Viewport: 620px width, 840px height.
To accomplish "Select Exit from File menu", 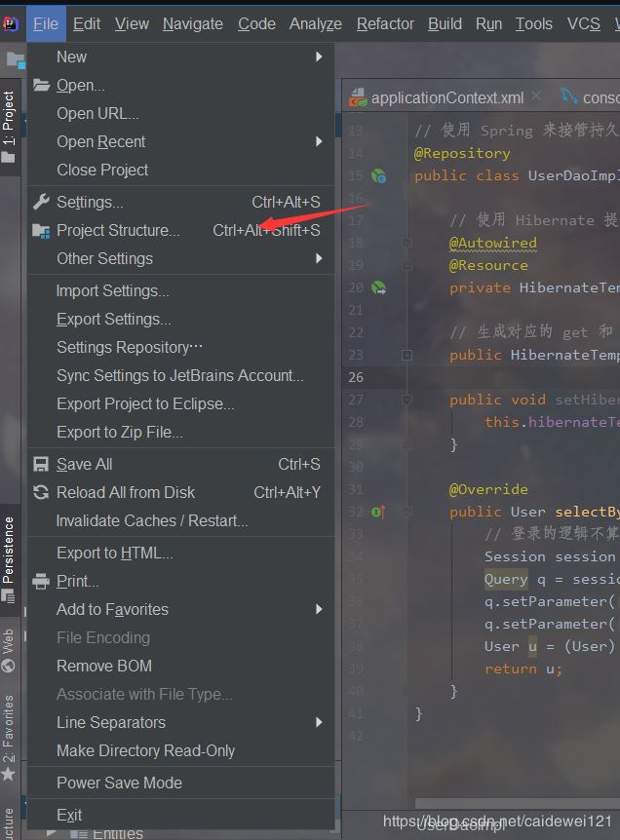I will click(x=181, y=815).
